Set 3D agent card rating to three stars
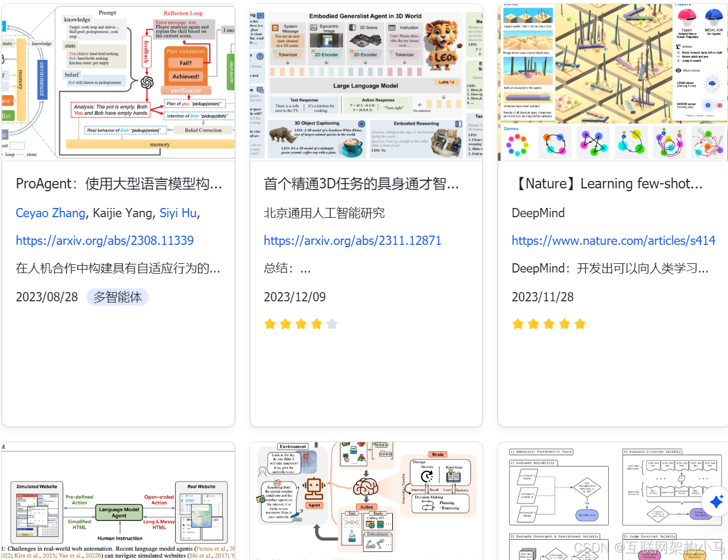Image resolution: width=728 pixels, height=560 pixels. [x=301, y=324]
